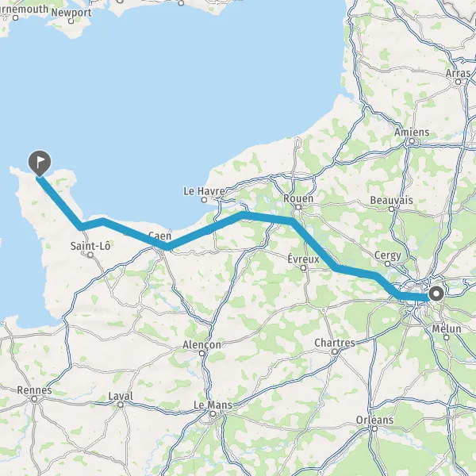
Task: Click the Amiens city label
Action: click(x=412, y=132)
